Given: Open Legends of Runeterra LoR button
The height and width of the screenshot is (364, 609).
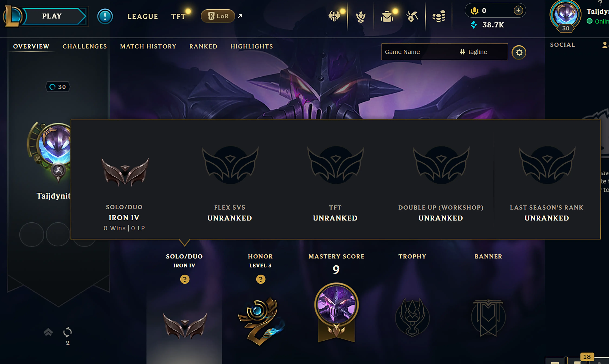Looking at the screenshot, I should pos(218,16).
